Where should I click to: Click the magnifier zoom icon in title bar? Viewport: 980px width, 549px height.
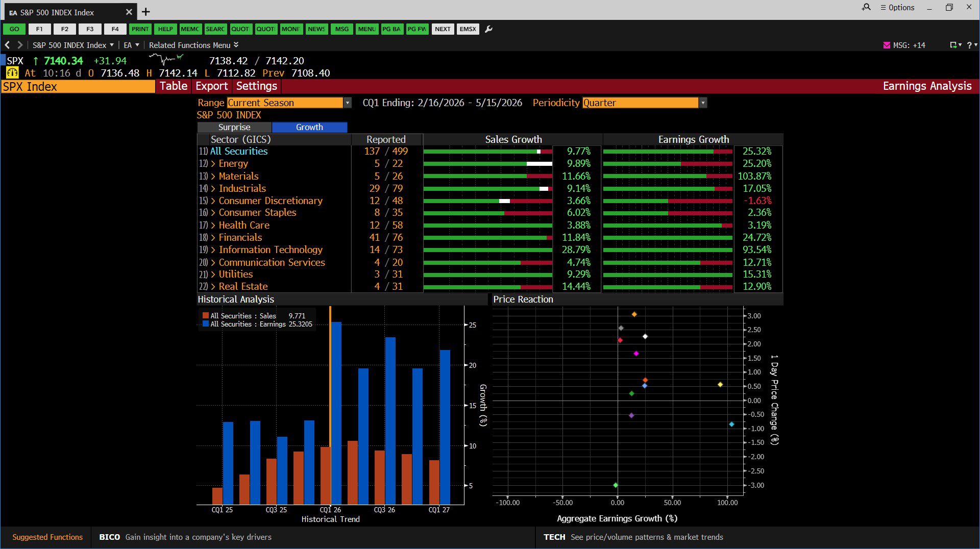click(866, 8)
